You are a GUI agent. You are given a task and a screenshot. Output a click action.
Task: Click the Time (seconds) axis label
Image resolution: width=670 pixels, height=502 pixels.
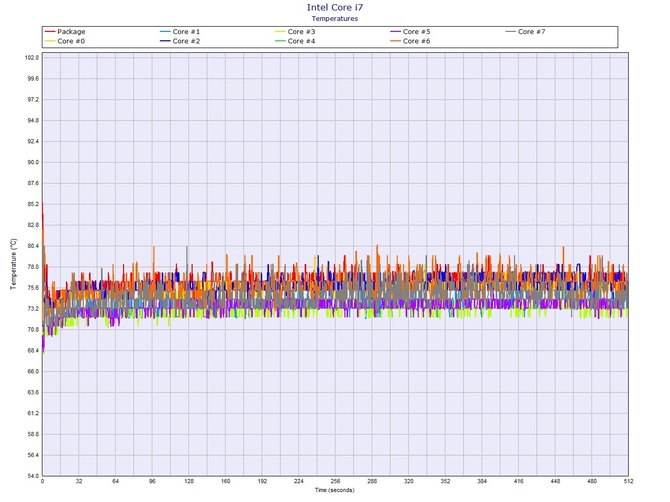[335, 490]
